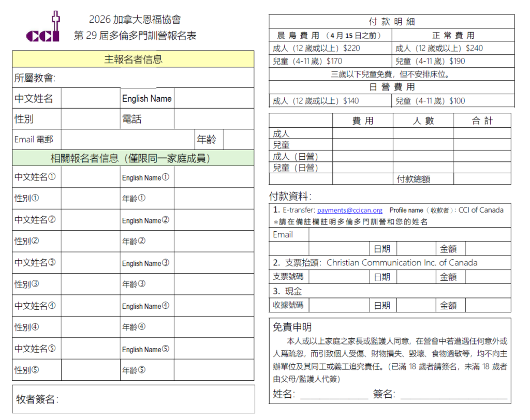Click the Email 電郵 input field
This screenshot has height=420, width=530.
pyautogui.click(x=128, y=140)
